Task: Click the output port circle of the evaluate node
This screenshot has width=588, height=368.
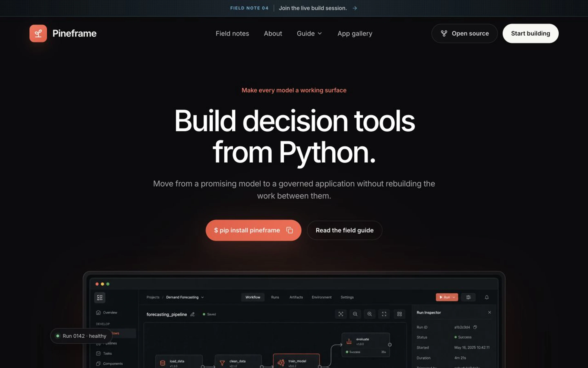Action: pyautogui.click(x=390, y=345)
